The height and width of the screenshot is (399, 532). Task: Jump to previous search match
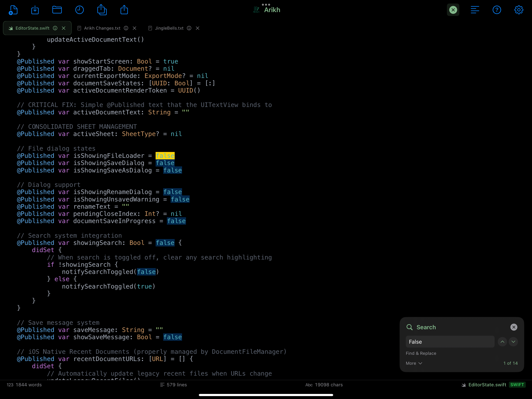[502, 342]
